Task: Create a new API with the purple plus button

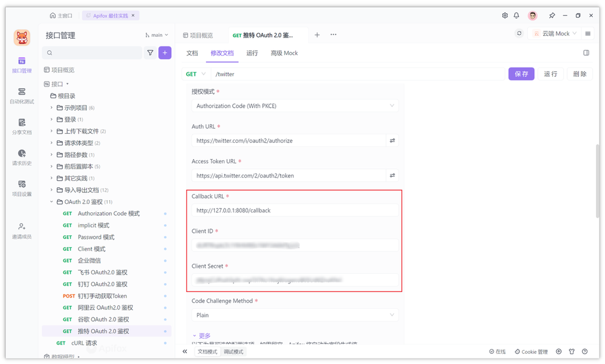Action: 164,53
